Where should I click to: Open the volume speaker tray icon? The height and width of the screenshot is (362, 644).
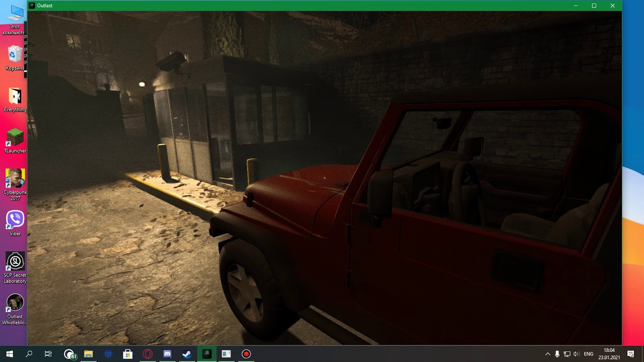(x=576, y=354)
